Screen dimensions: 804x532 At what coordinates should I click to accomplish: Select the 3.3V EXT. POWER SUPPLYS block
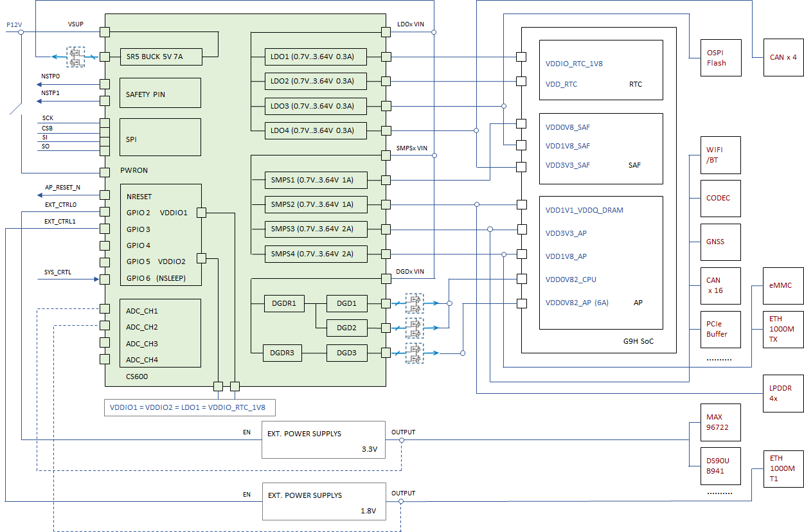(323, 439)
